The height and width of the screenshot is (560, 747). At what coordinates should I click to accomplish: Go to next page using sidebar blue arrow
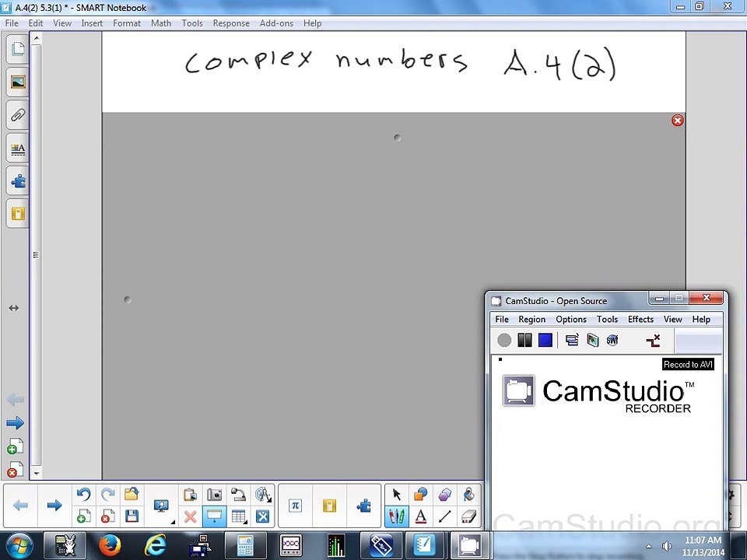click(16, 422)
